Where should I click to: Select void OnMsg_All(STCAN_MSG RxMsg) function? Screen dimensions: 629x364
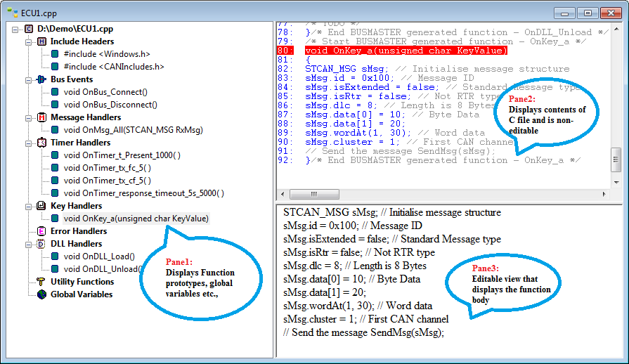pos(134,130)
